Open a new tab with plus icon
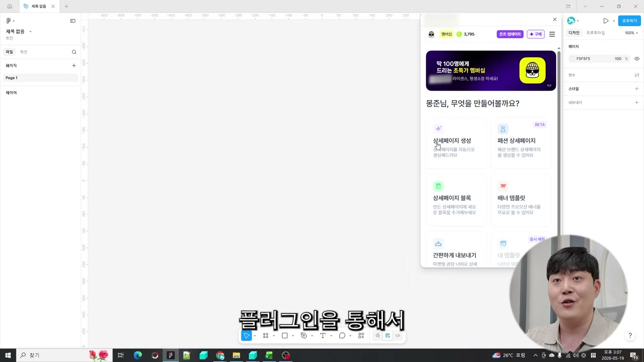This screenshot has width=644, height=362. [66, 7]
